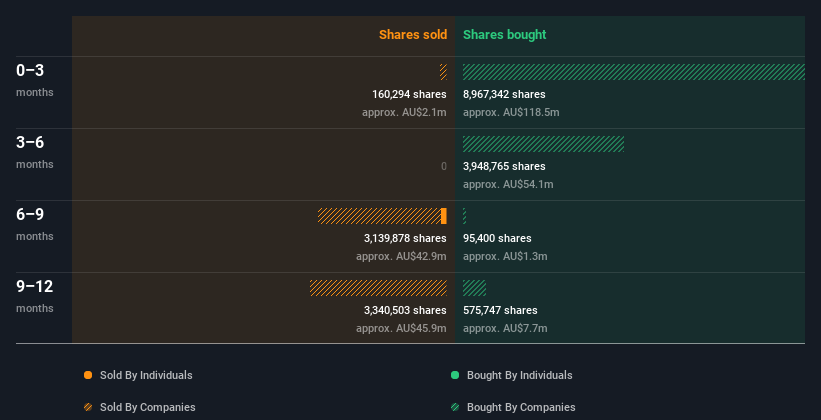Click the approx. AU$54.1m text
The width and height of the screenshot is (821, 420).
pyautogui.click(x=508, y=184)
